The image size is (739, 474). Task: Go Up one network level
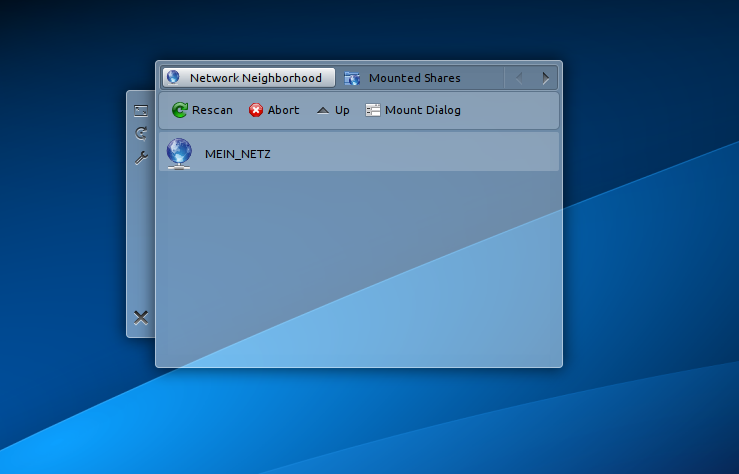(333, 110)
